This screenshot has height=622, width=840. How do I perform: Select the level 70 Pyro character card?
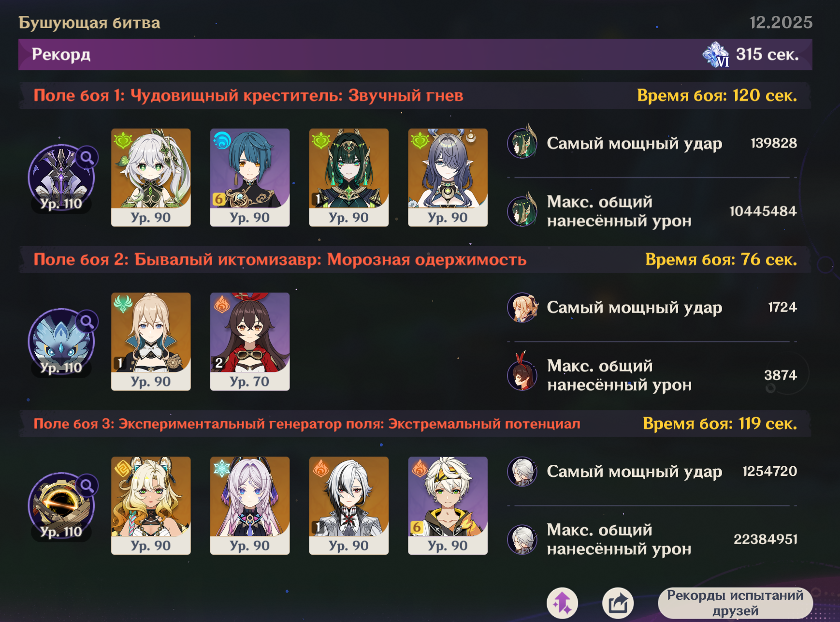250,341
